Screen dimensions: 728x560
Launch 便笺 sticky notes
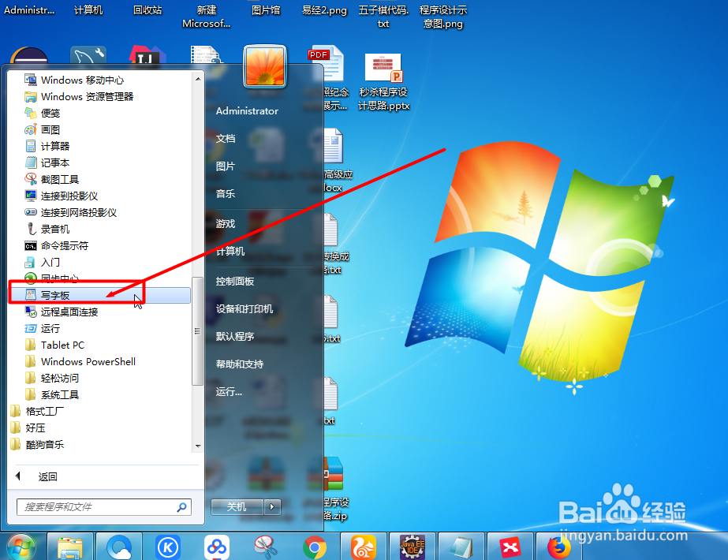[43, 114]
